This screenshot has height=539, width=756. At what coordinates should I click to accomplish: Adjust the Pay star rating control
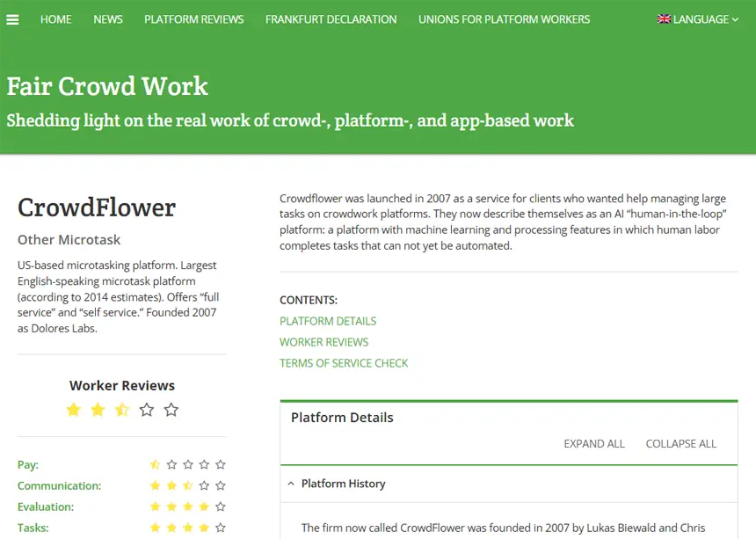click(x=187, y=464)
